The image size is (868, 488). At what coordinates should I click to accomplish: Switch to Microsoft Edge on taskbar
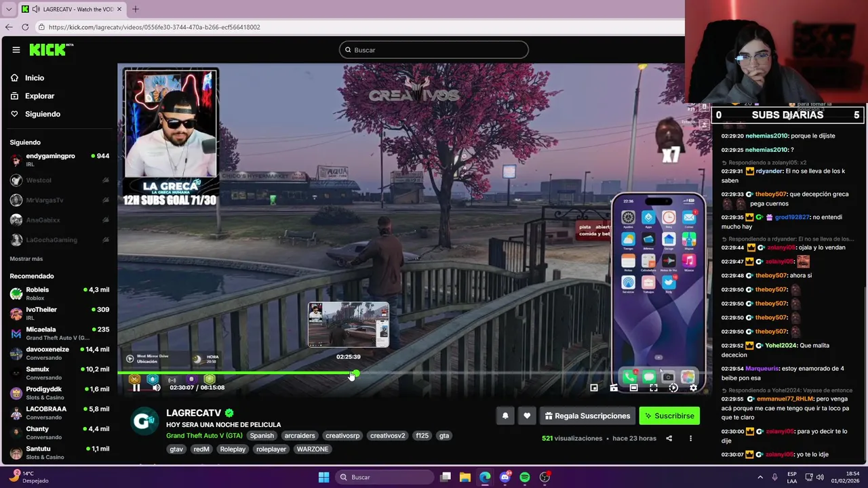click(485, 477)
